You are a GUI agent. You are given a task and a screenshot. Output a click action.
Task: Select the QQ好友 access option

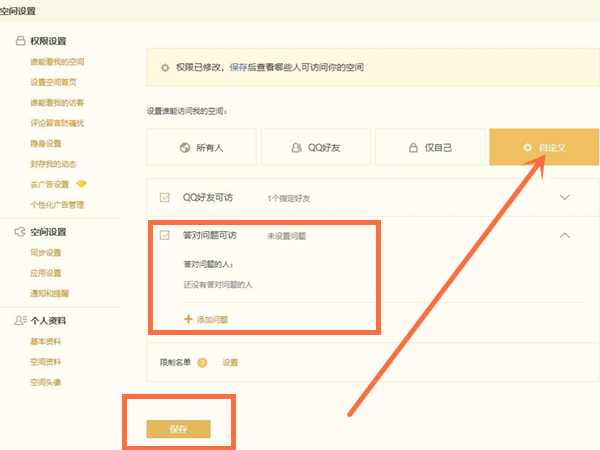315,147
